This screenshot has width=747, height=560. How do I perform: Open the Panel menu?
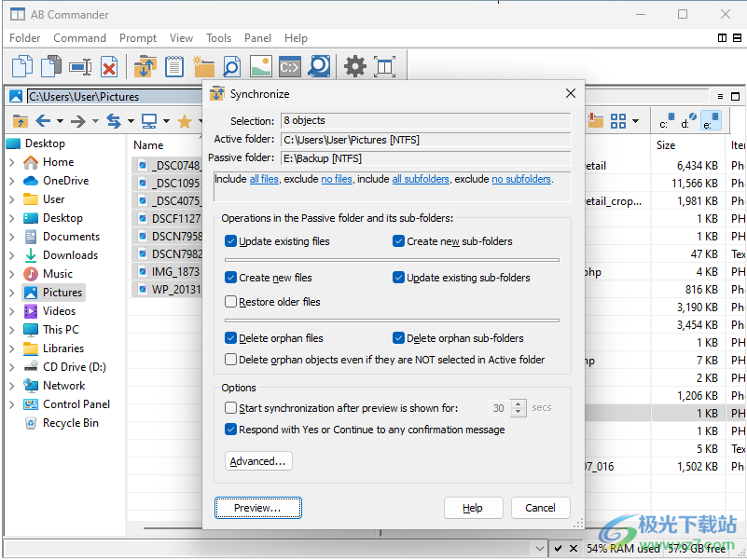(x=257, y=38)
